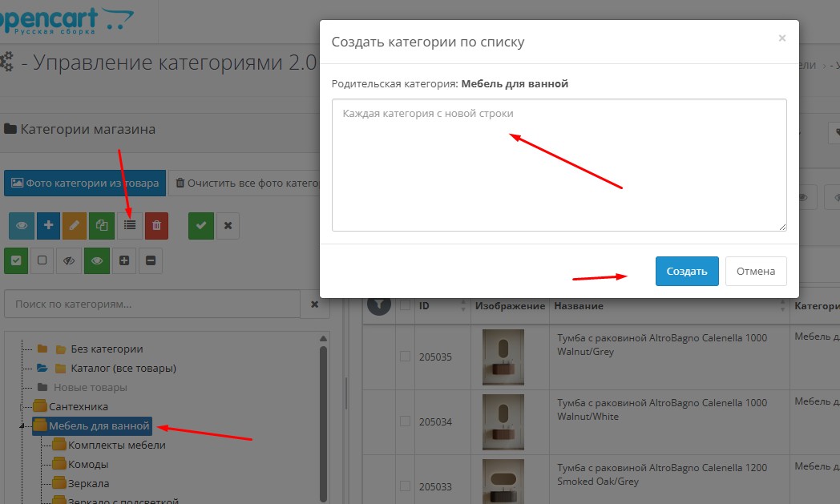Open the create categories by list icon

(129, 226)
